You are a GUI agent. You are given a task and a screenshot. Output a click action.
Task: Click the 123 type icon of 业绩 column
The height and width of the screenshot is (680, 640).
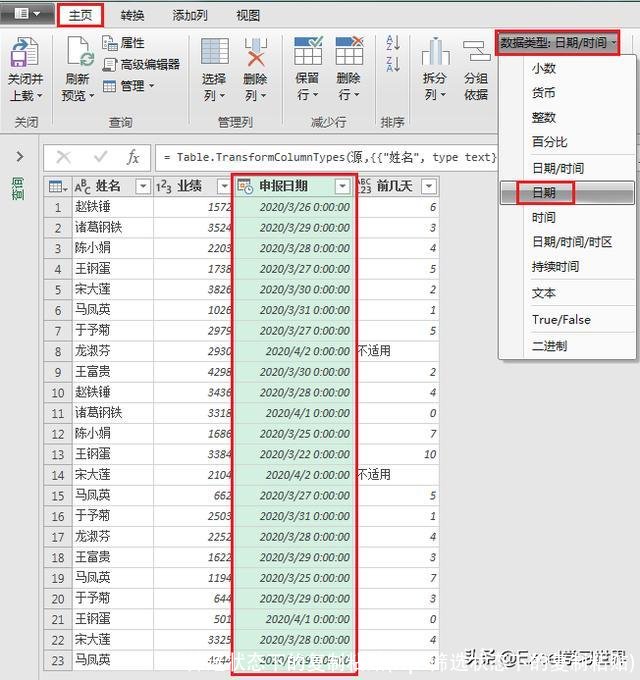point(163,187)
